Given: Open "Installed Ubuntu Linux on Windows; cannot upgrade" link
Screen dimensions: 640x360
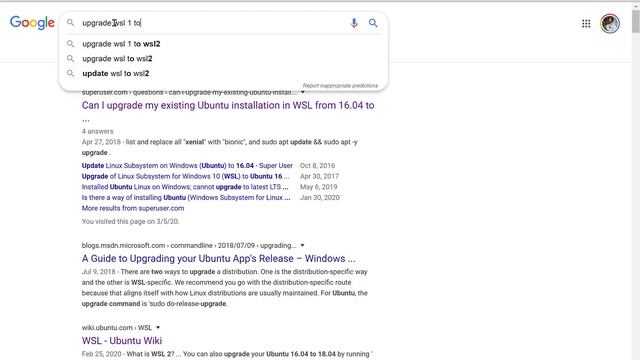Looking at the screenshot, I should click(x=185, y=187).
